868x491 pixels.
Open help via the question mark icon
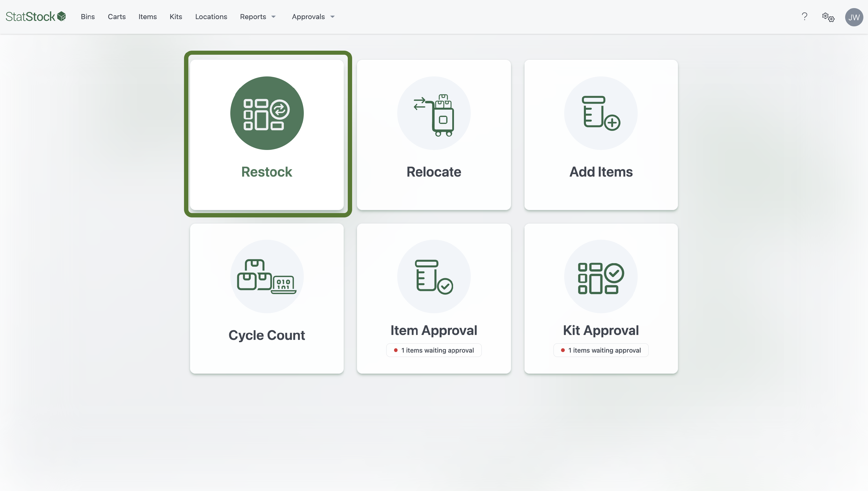coord(804,17)
